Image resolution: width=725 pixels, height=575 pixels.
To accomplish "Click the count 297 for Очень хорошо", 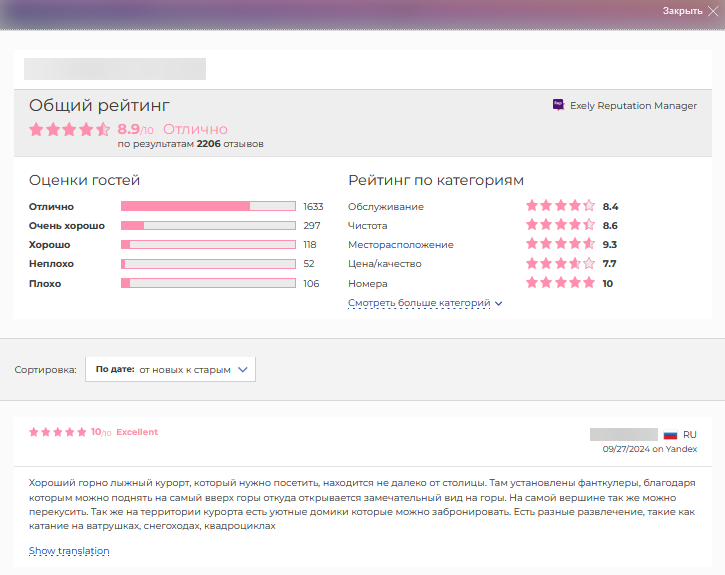I will pos(312,226).
